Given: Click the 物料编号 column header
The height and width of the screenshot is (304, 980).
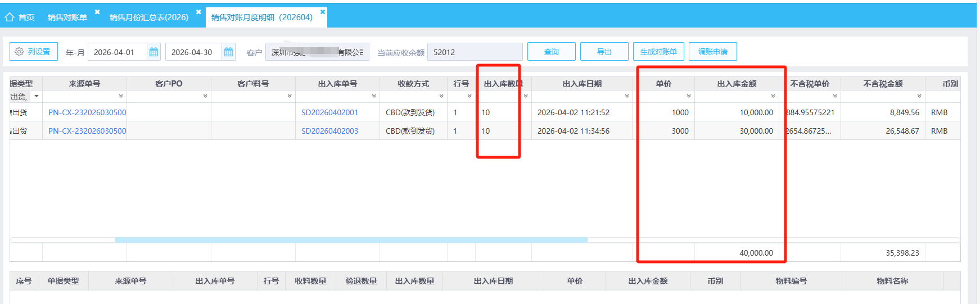Looking at the screenshot, I should [791, 281].
